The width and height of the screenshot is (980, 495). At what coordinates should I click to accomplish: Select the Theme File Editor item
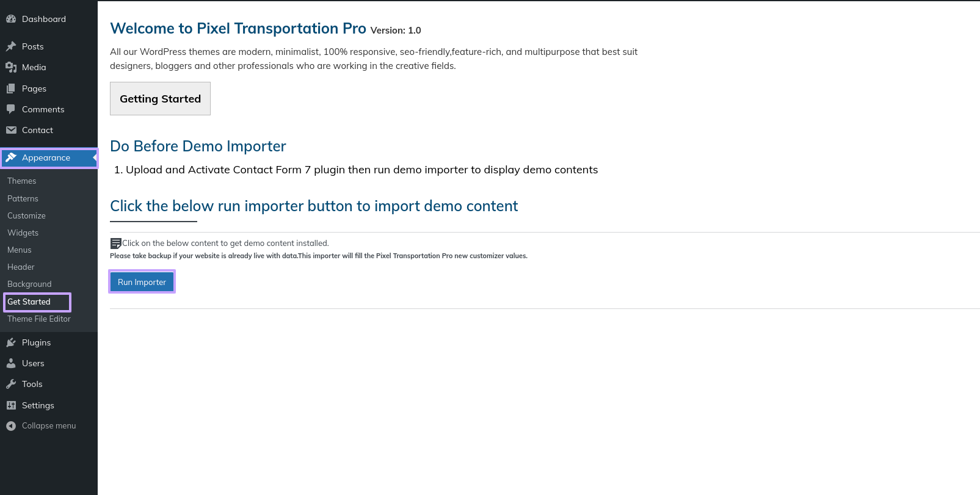click(39, 319)
